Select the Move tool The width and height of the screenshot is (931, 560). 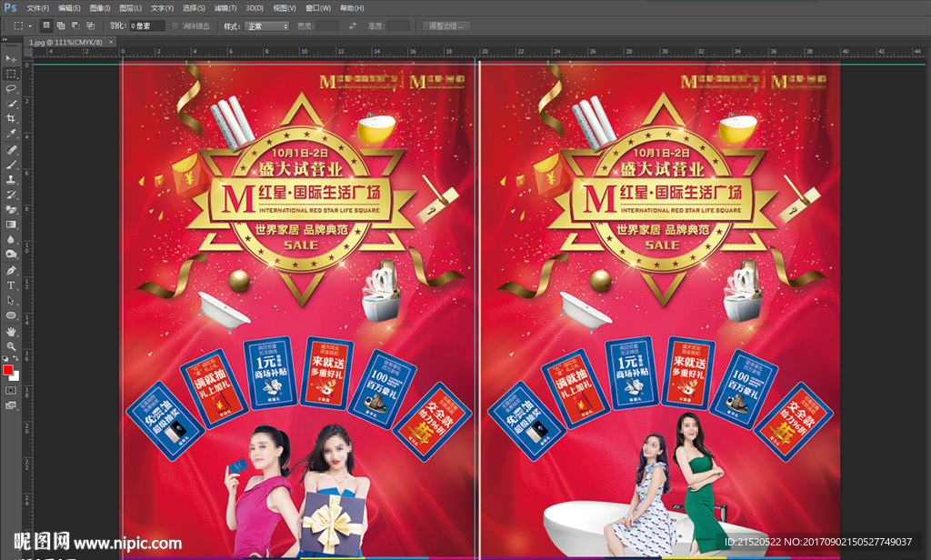[x=11, y=58]
